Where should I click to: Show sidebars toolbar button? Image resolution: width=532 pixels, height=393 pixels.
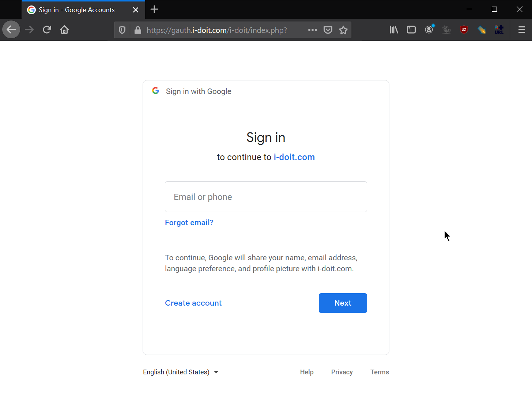click(x=411, y=30)
